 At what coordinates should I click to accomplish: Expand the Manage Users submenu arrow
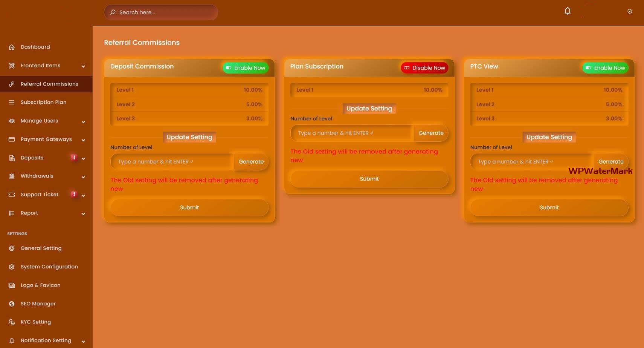pyautogui.click(x=83, y=122)
